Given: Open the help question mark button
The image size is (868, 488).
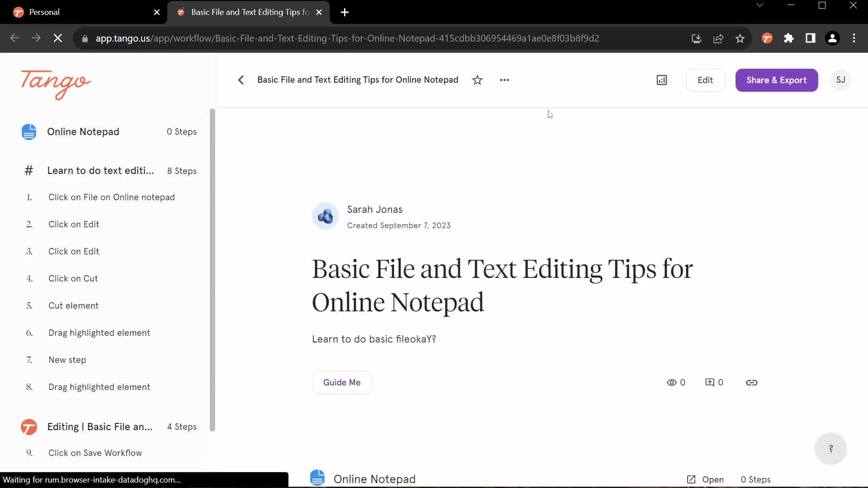Looking at the screenshot, I should 831,449.
